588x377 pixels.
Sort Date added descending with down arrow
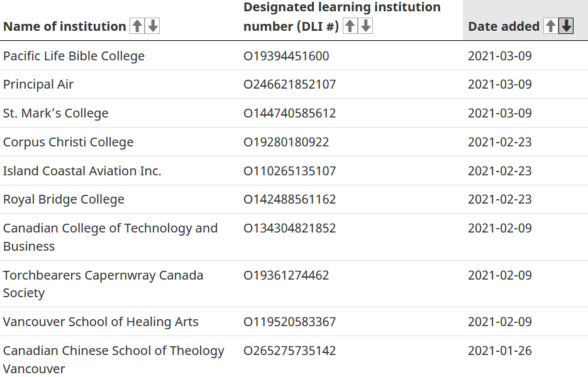566,26
